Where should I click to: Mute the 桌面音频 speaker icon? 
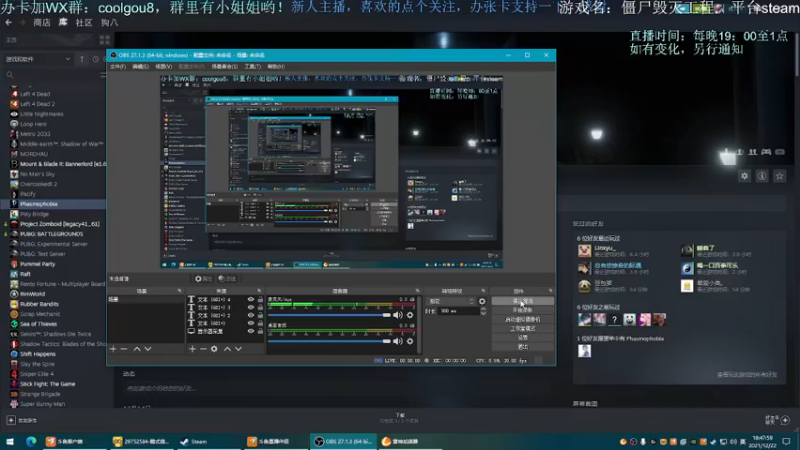click(x=398, y=341)
